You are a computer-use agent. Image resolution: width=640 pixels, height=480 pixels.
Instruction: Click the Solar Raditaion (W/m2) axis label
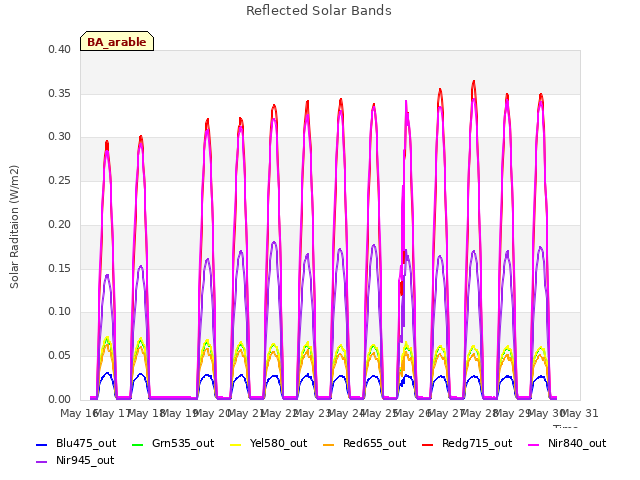14,227
